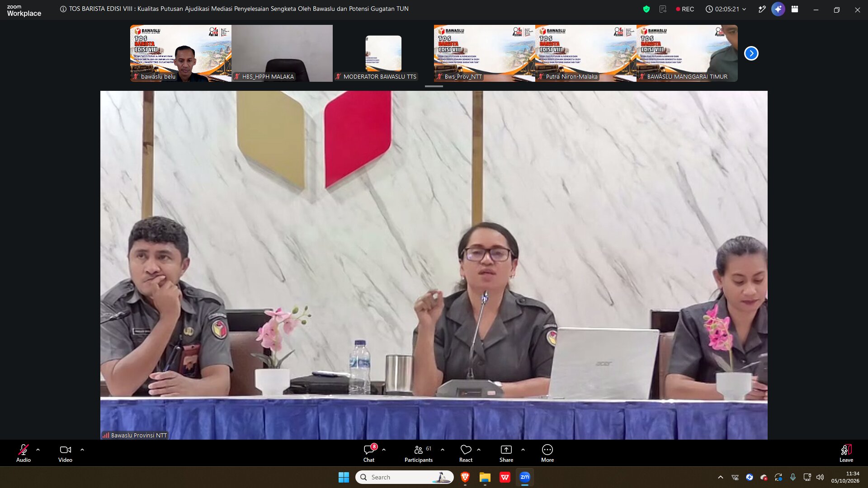868x488 pixels.
Task: Open WPS Office from taskbar
Action: (505, 477)
